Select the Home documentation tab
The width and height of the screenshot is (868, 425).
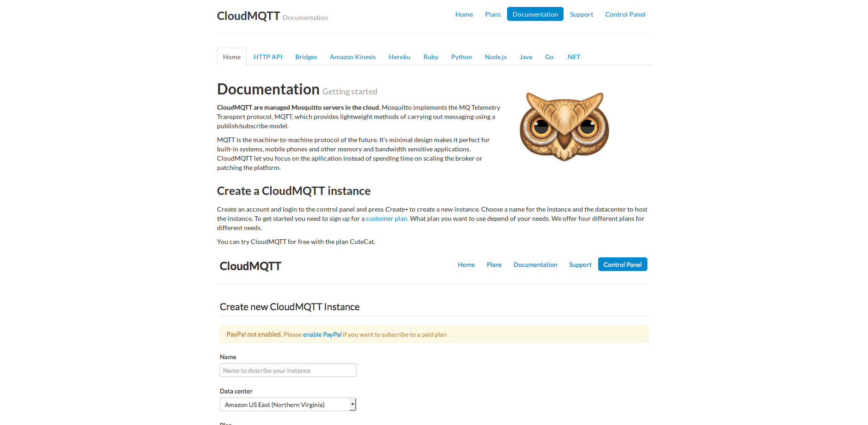[x=232, y=56]
